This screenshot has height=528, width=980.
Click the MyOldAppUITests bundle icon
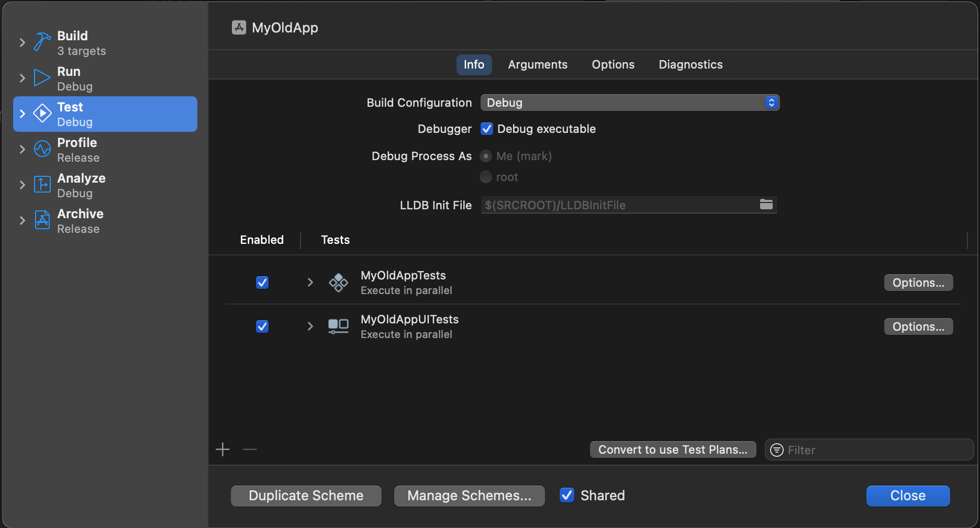click(x=338, y=326)
